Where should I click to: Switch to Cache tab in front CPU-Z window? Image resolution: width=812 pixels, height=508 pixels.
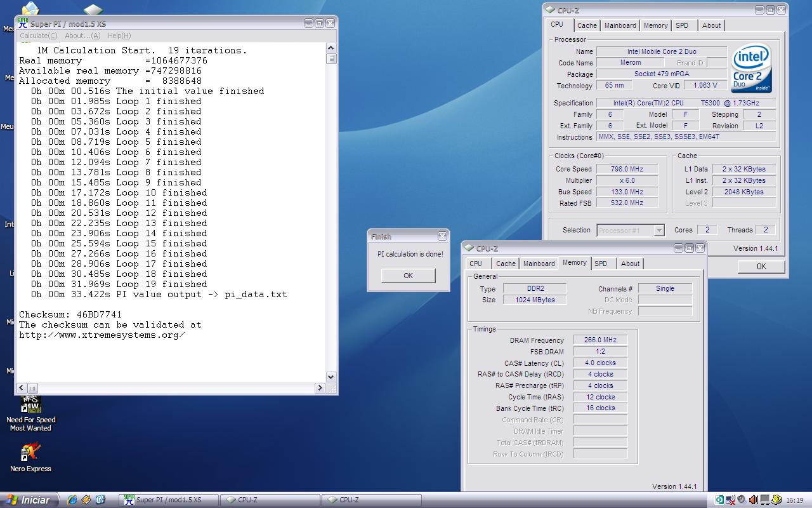pyautogui.click(x=506, y=264)
